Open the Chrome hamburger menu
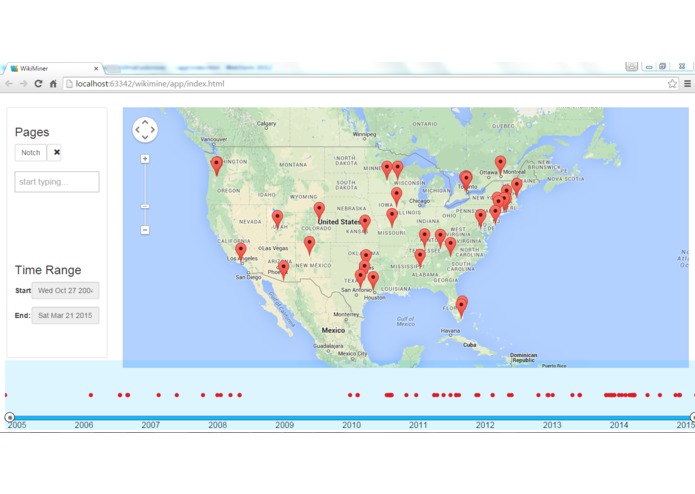 point(687,84)
